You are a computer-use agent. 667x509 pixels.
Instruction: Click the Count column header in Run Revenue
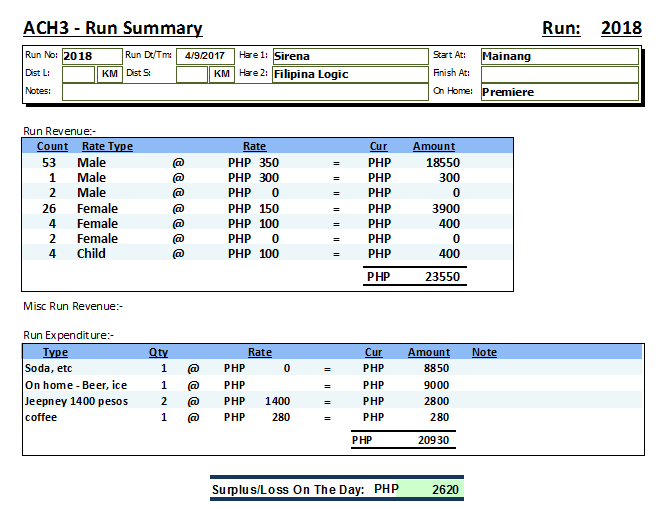click(53, 146)
